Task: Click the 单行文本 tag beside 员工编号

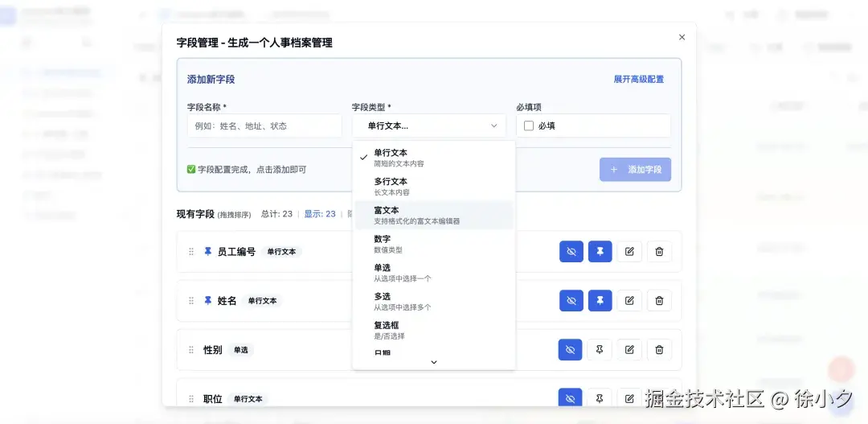Action: click(x=281, y=252)
